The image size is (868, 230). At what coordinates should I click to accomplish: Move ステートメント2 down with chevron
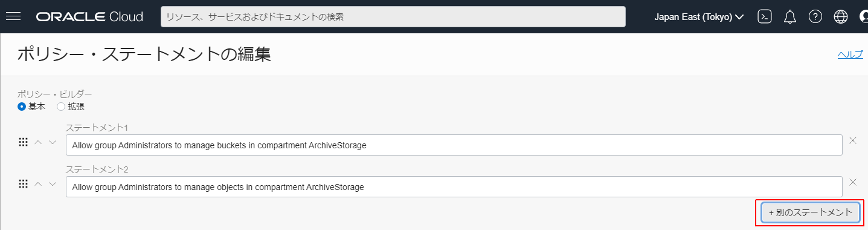(53, 183)
